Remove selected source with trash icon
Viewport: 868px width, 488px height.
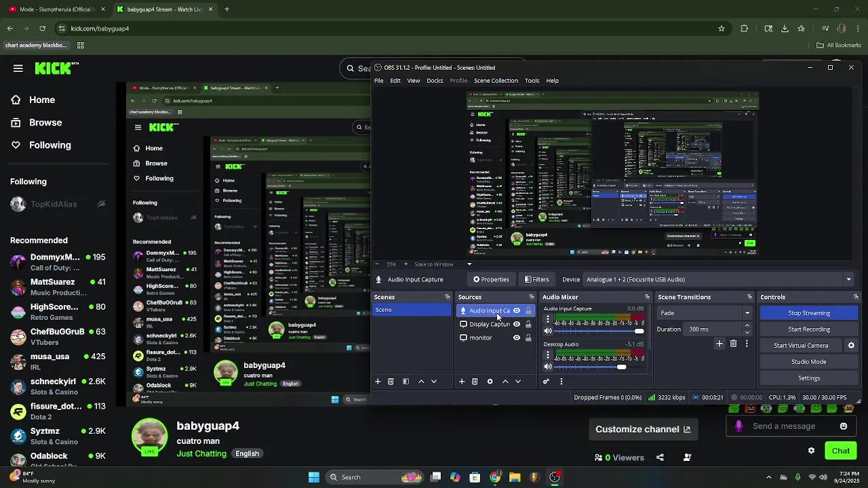pyautogui.click(x=475, y=382)
